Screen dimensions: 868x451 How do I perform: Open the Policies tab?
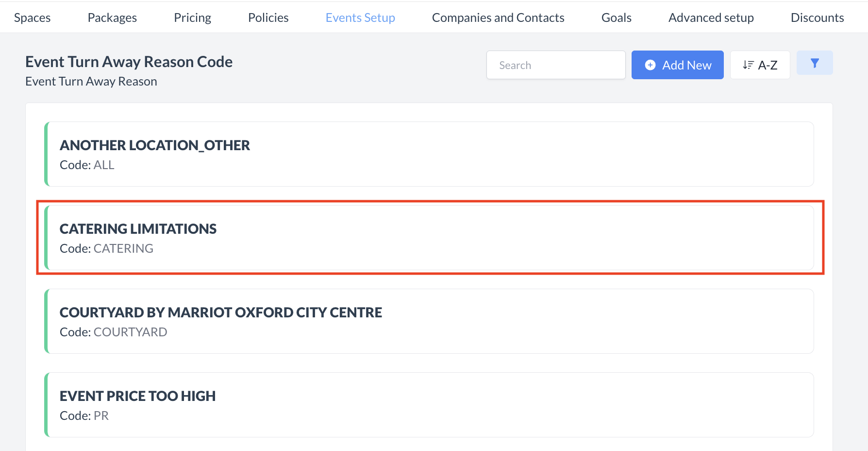[x=268, y=18]
